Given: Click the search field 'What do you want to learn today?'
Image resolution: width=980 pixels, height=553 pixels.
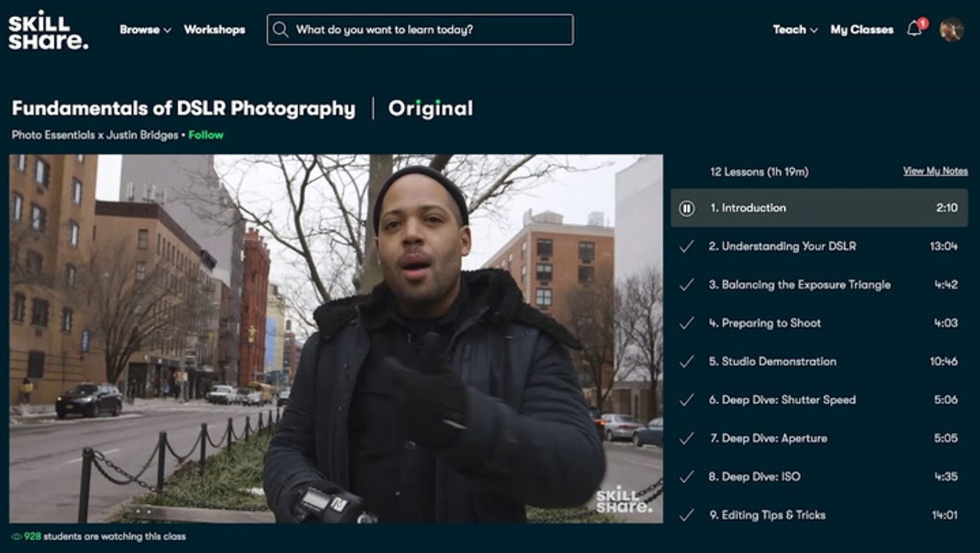Looking at the screenshot, I should (x=420, y=30).
